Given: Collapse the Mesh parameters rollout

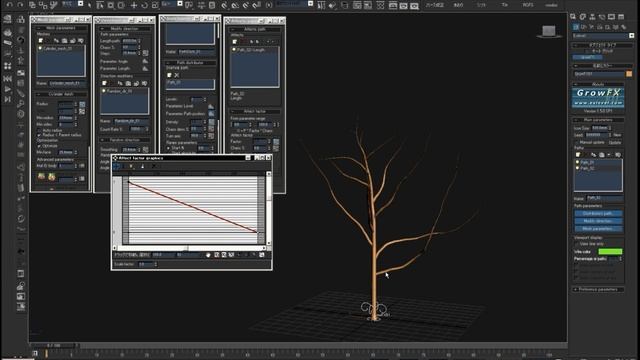Looking at the screenshot, I should [x=61, y=28].
